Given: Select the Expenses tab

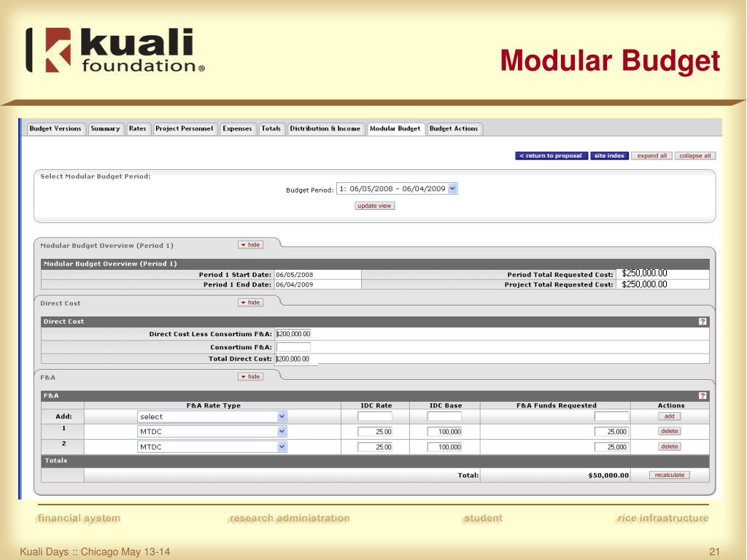Looking at the screenshot, I should (237, 128).
